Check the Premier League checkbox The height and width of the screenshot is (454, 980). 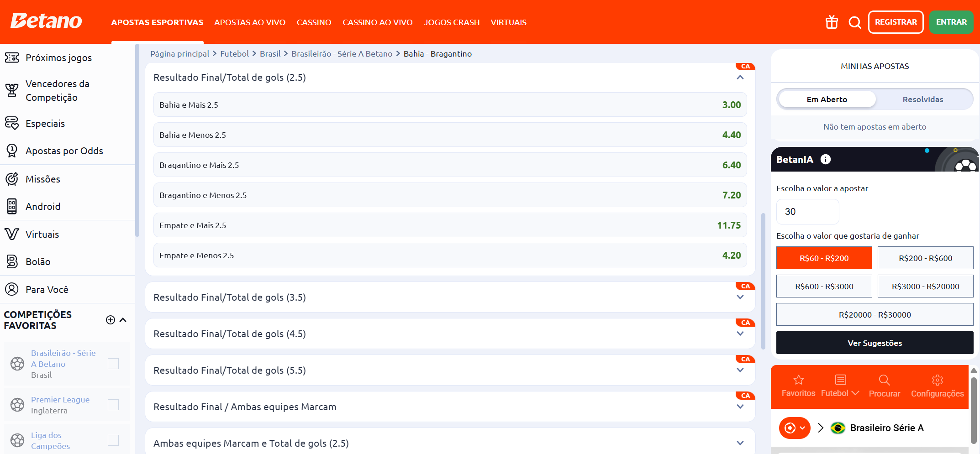click(113, 405)
